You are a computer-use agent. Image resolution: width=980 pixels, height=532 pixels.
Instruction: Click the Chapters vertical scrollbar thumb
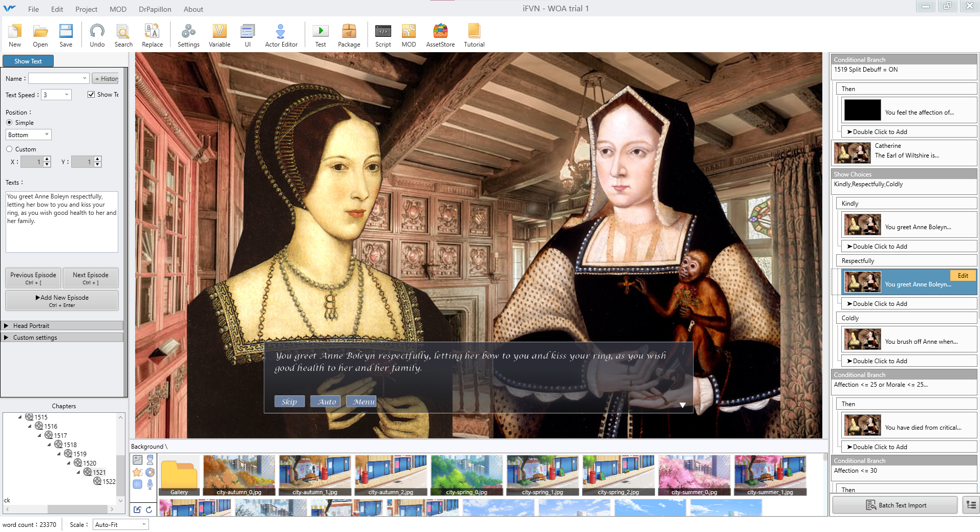120,475
